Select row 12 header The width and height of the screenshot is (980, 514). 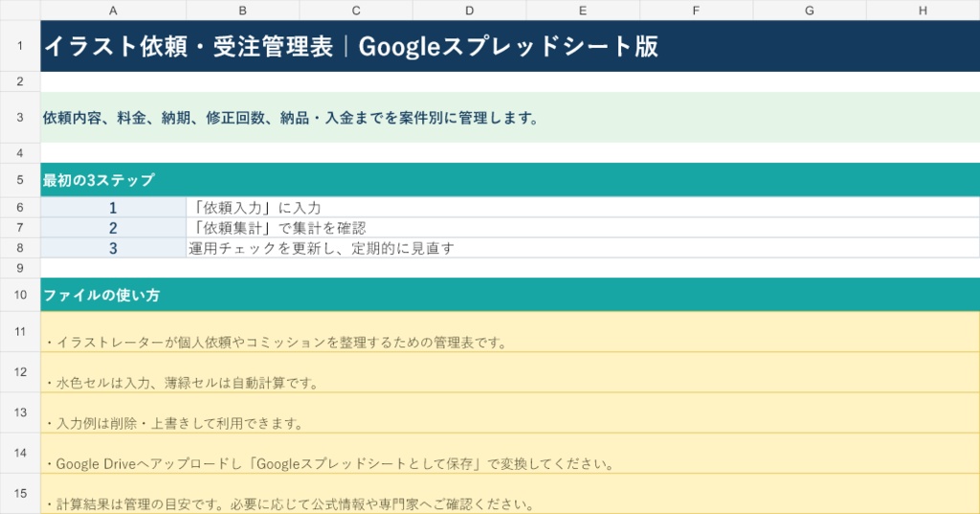[x=20, y=372]
